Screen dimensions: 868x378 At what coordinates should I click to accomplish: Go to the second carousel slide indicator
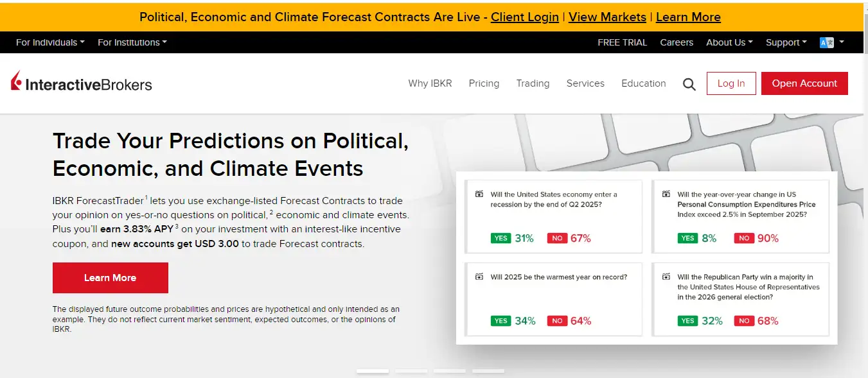(x=411, y=371)
